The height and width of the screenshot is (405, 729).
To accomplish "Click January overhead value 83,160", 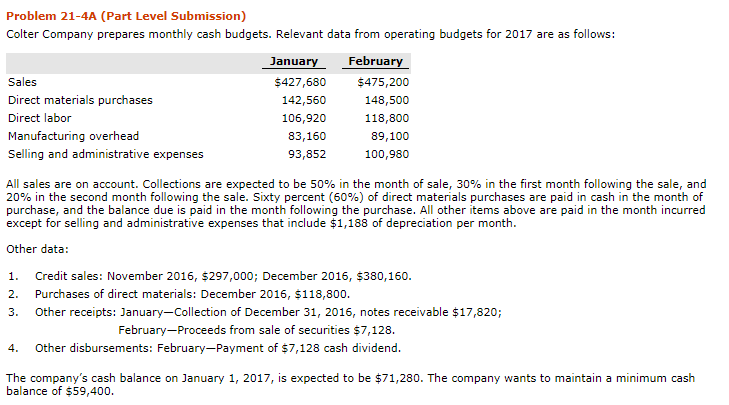I will pyautogui.click(x=307, y=136).
